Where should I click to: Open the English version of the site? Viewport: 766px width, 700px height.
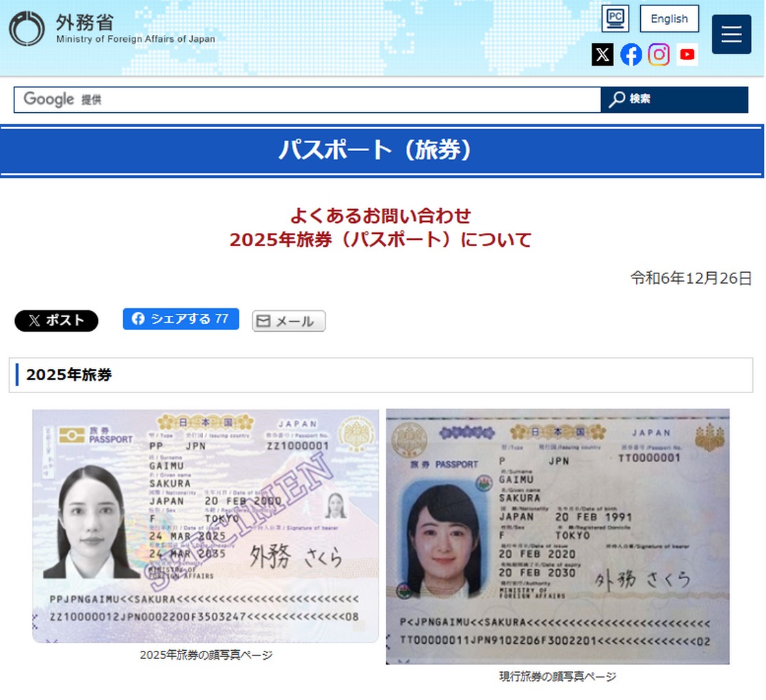tap(670, 18)
